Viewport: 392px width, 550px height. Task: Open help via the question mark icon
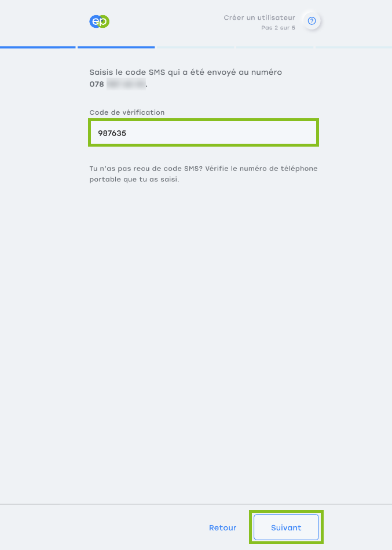tap(312, 21)
